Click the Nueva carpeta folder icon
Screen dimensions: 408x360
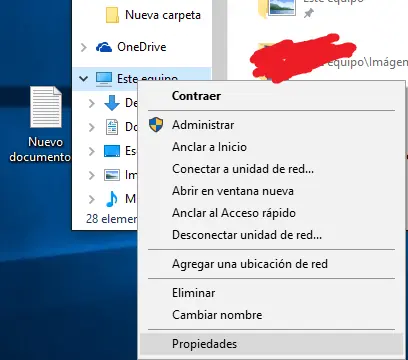(112, 15)
